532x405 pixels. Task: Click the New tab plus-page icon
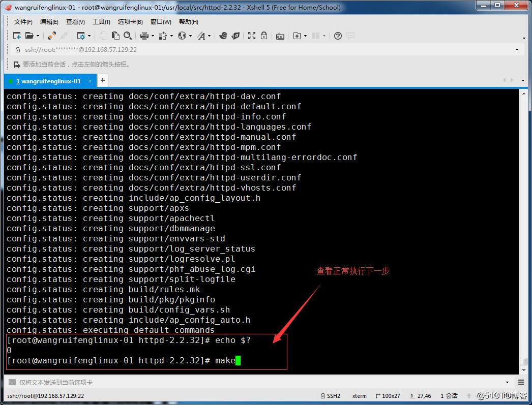(x=297, y=36)
